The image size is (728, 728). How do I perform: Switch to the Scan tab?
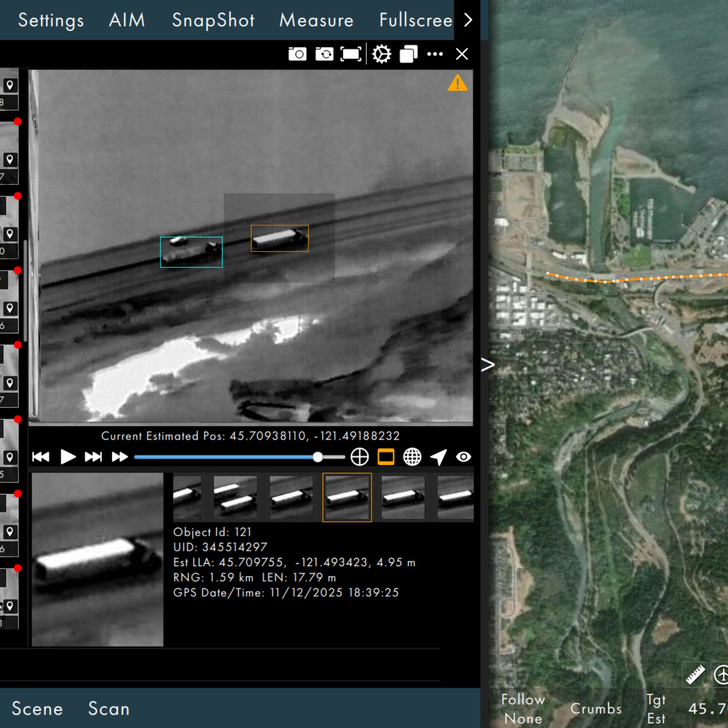[109, 709]
